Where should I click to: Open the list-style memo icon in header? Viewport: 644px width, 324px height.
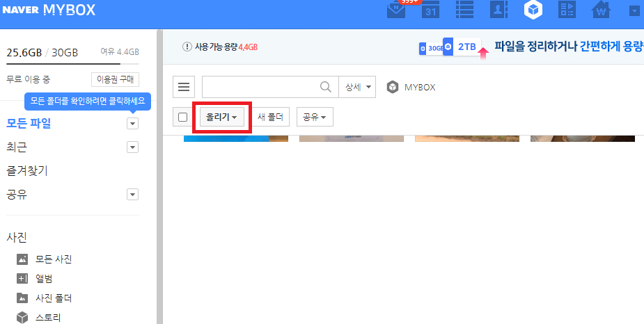(x=464, y=10)
